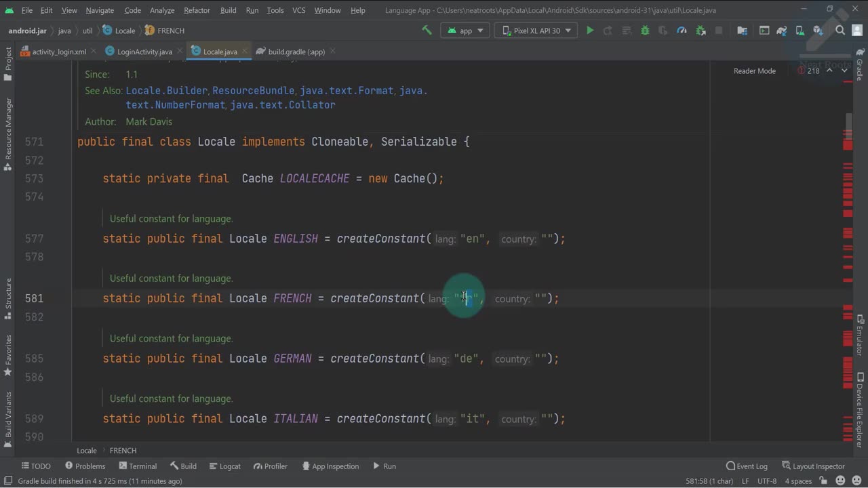Open the Gradle tool window
Screen dimensions: 868x488
click(860, 64)
